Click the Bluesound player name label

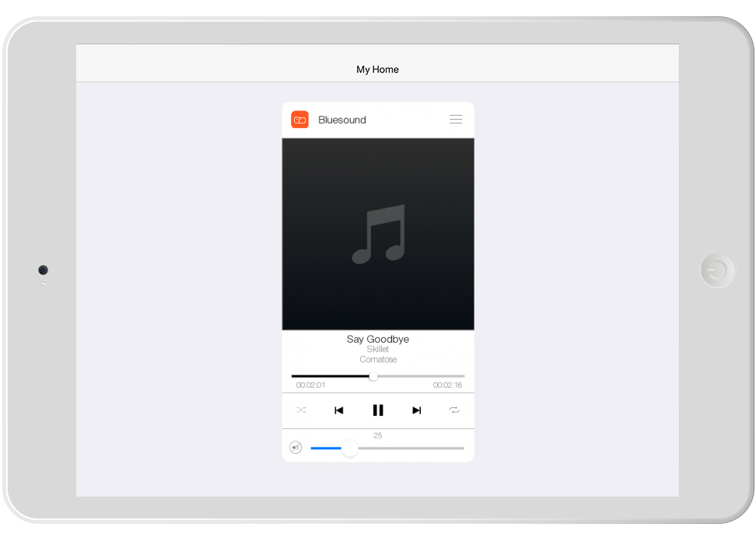point(342,120)
